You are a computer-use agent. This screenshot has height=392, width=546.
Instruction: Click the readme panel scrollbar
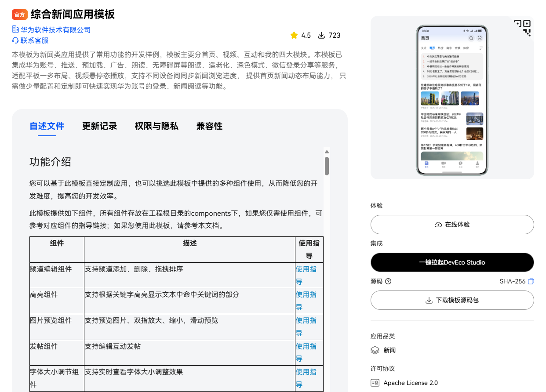point(326,166)
